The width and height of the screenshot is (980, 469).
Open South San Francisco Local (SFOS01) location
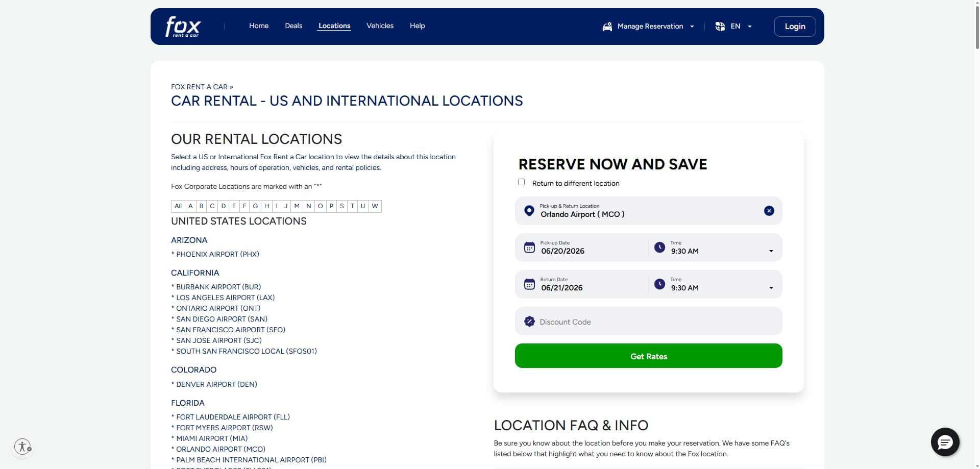247,351
